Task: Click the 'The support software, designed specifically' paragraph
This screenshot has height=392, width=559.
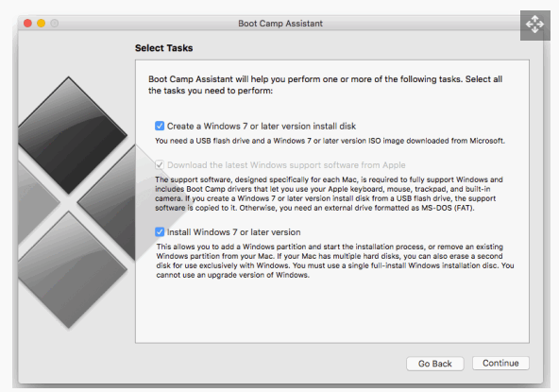Action: (x=329, y=194)
